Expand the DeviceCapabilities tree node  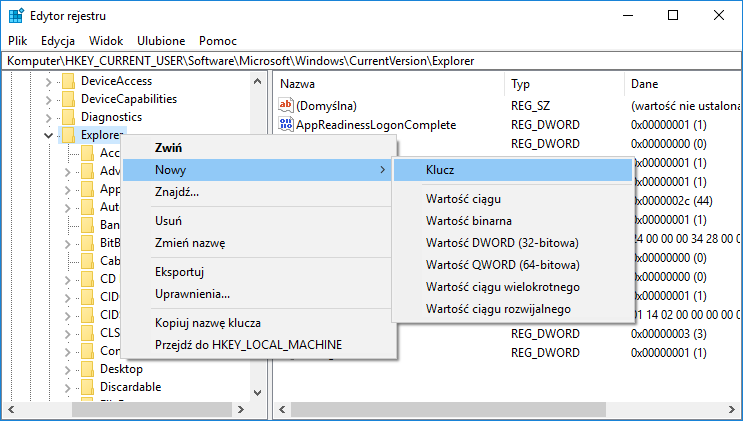48,100
